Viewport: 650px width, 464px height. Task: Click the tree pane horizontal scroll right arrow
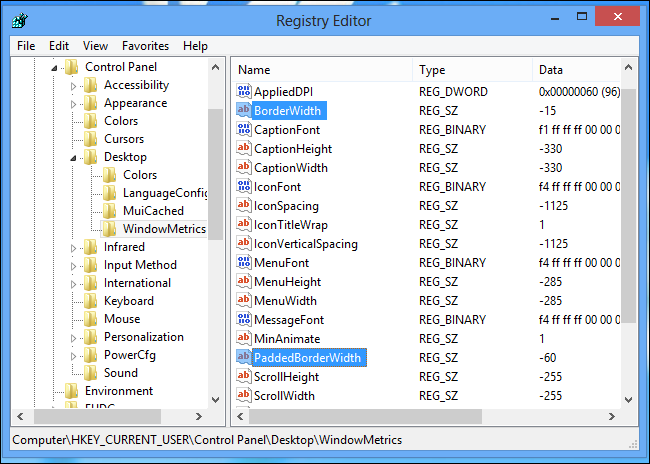pyautogui.click(x=199, y=416)
